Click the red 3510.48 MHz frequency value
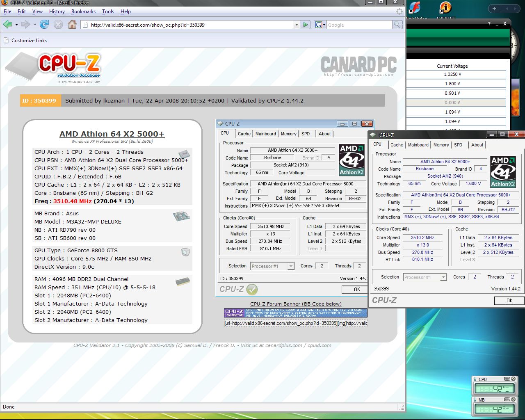Screen dimensions: 525x420 (72, 201)
